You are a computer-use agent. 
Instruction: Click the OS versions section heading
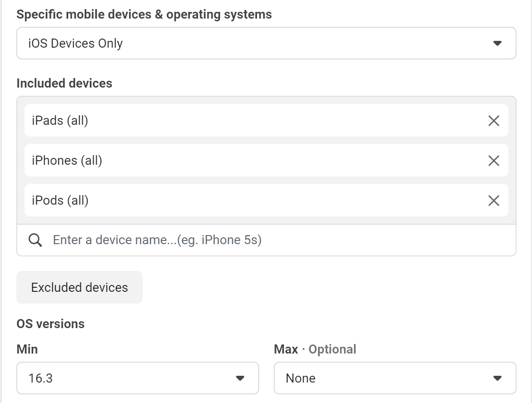click(50, 323)
